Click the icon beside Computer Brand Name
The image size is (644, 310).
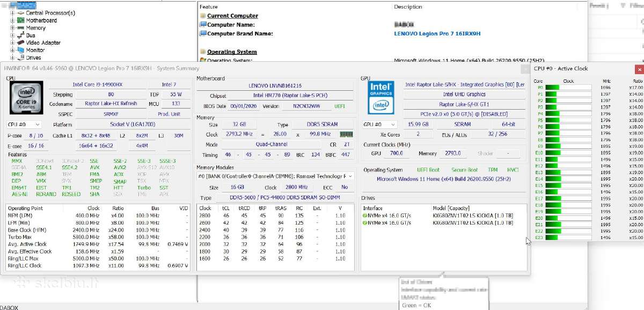[203, 33]
